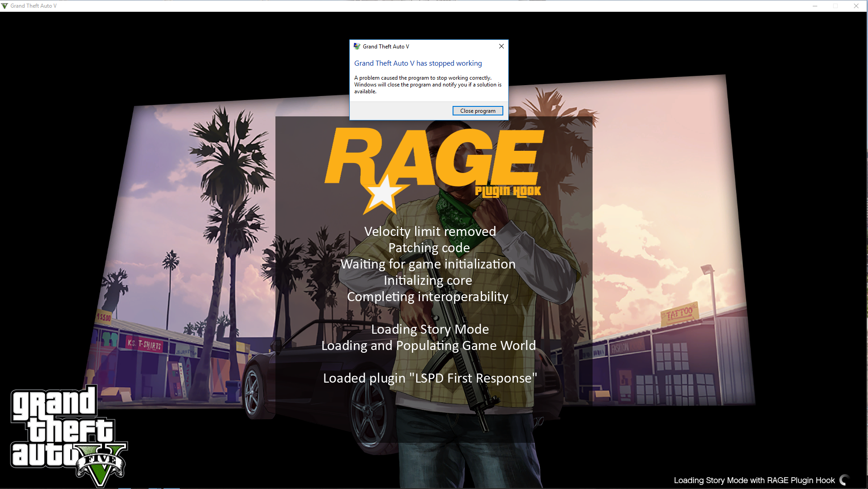Click the 'has stopped working' heading

pos(418,63)
